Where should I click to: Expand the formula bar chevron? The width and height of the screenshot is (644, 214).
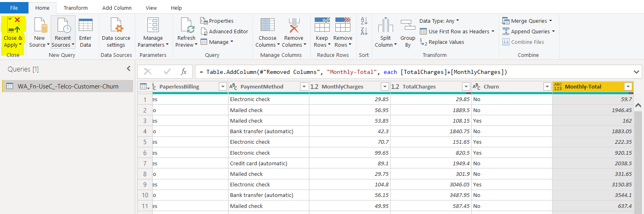tap(636, 72)
